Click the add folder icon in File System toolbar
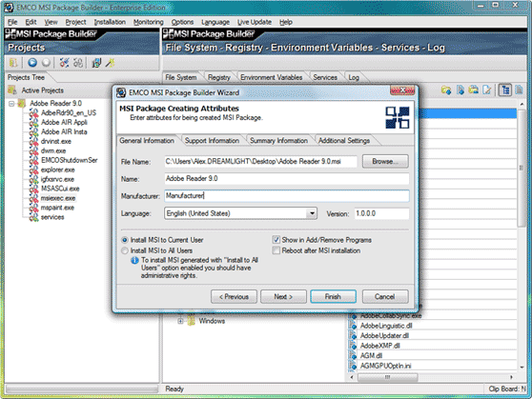 pos(446,90)
